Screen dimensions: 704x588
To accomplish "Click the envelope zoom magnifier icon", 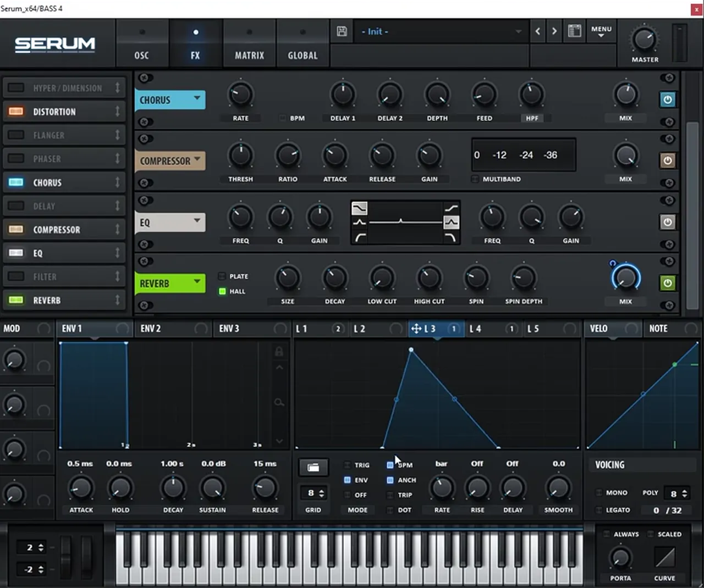I will [279, 403].
